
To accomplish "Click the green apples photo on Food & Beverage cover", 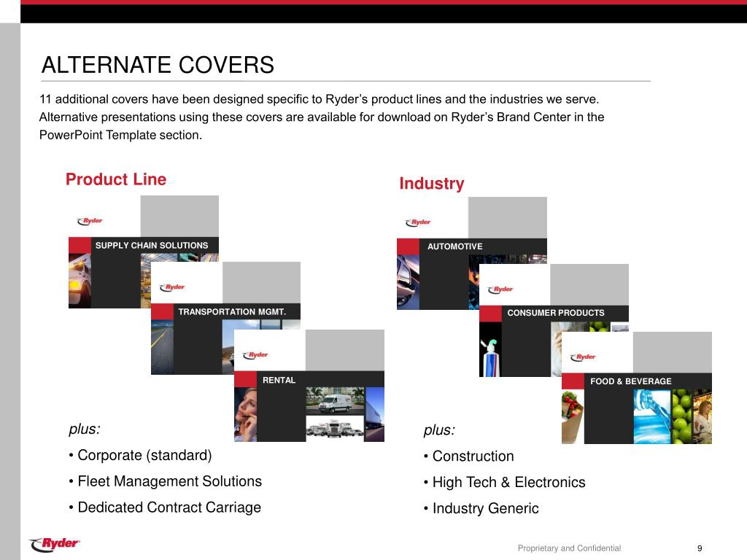I will (x=682, y=416).
